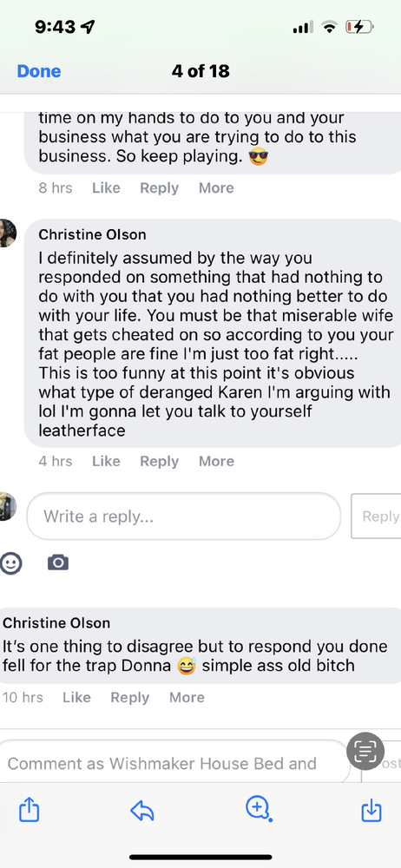The image size is (401, 868).
Task: Tap Done to close the image viewer
Action: click(x=39, y=71)
